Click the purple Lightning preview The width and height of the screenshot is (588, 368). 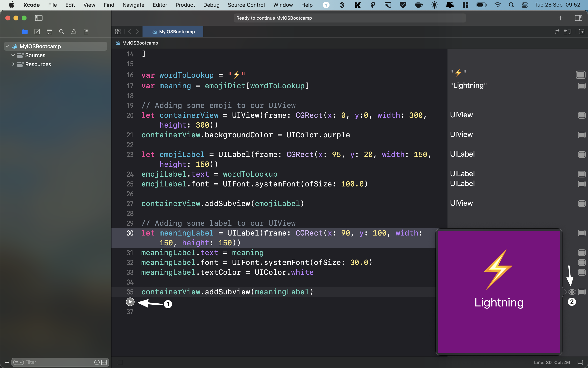499,292
